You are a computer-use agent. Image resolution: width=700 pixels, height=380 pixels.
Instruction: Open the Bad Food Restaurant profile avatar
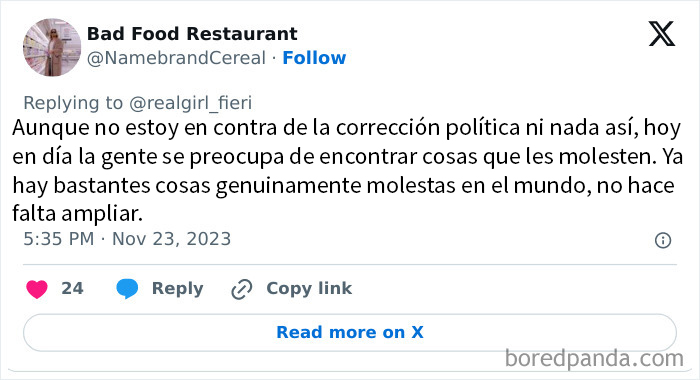(x=52, y=47)
